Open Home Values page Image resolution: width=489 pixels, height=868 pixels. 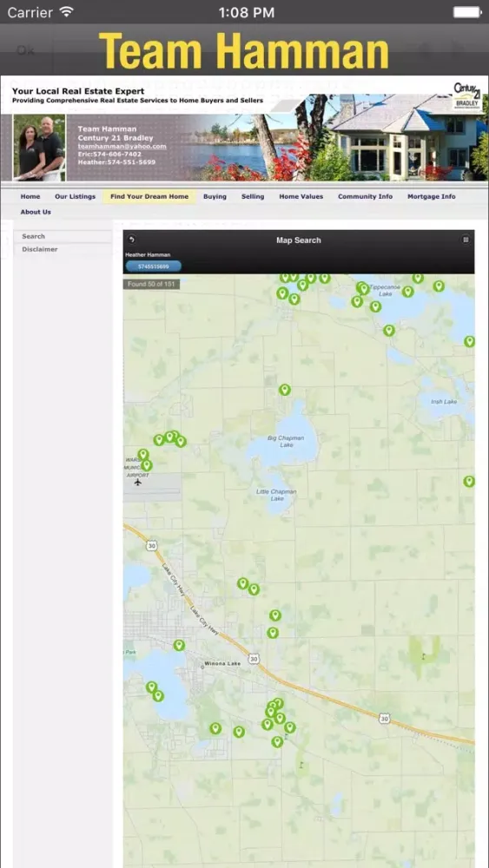(301, 196)
